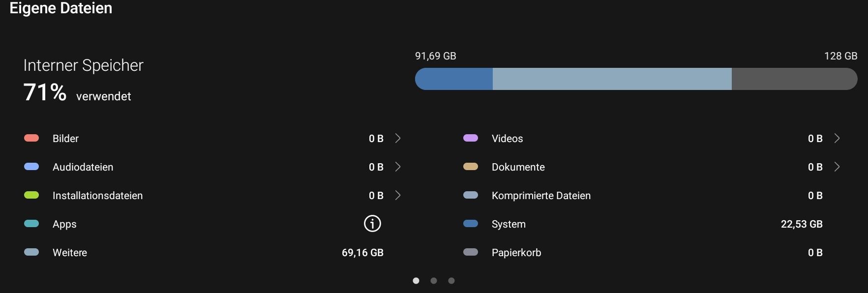Click the storage usage bar
The image size is (868, 293).
(x=636, y=79)
